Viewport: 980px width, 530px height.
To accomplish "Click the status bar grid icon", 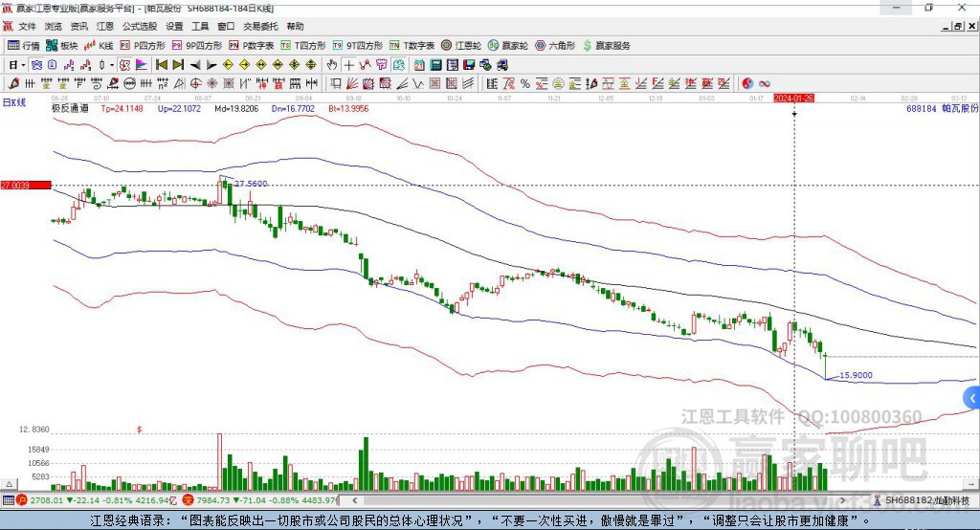I will point(8,500).
